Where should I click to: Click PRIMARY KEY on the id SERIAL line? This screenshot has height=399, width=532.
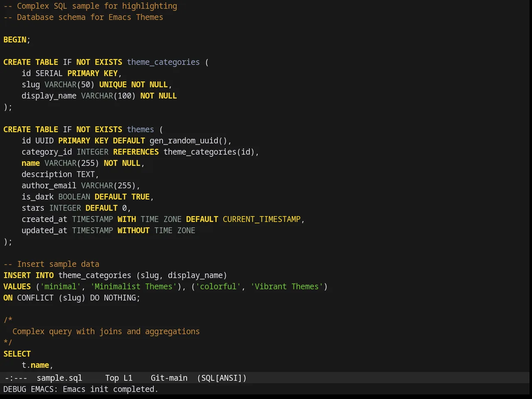coord(92,73)
